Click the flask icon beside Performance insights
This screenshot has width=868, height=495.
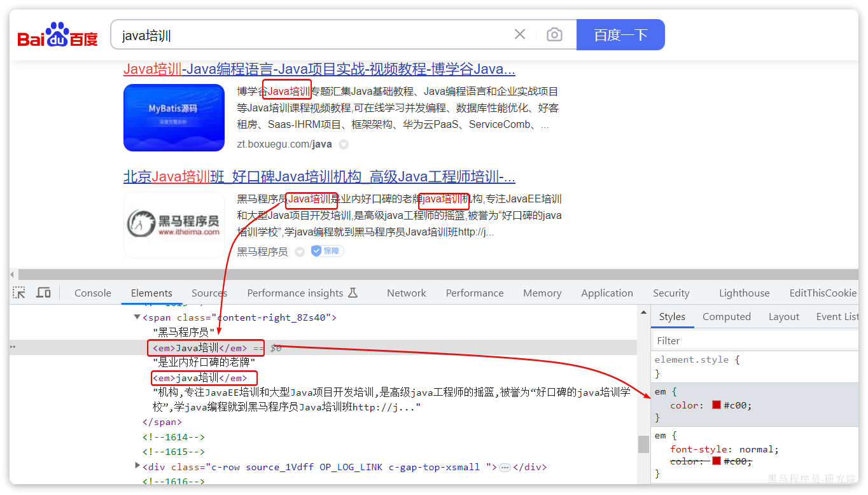[353, 293]
